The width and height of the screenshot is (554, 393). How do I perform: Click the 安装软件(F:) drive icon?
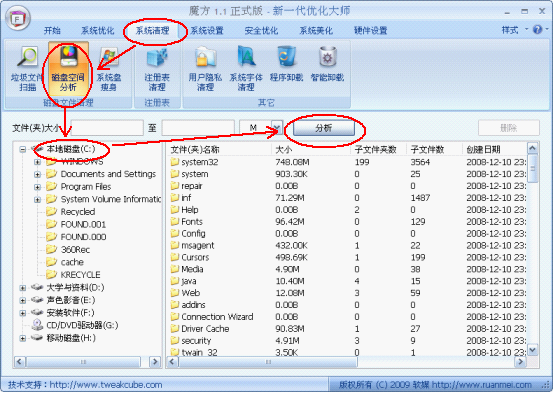click(x=37, y=312)
